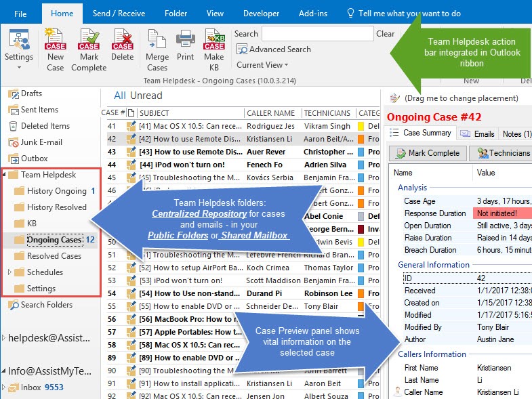Open the Notes (1) tab
This screenshot has height=399, width=532.
click(516, 133)
